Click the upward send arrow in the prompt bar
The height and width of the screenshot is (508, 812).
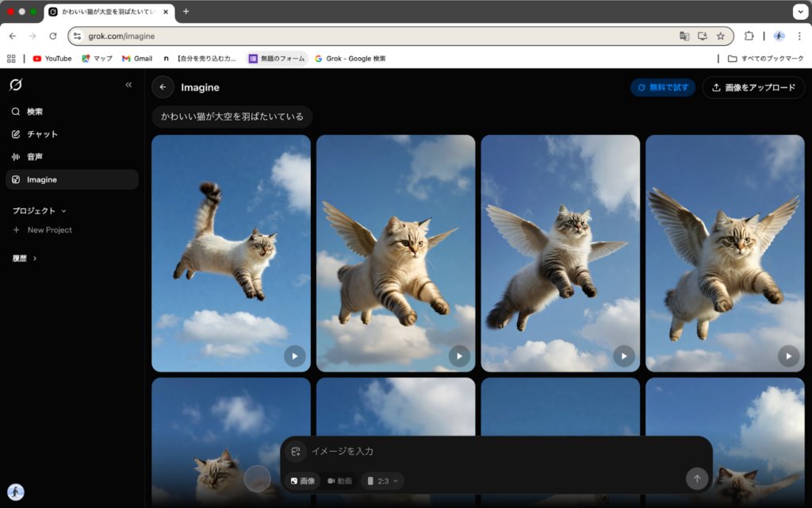pos(697,479)
